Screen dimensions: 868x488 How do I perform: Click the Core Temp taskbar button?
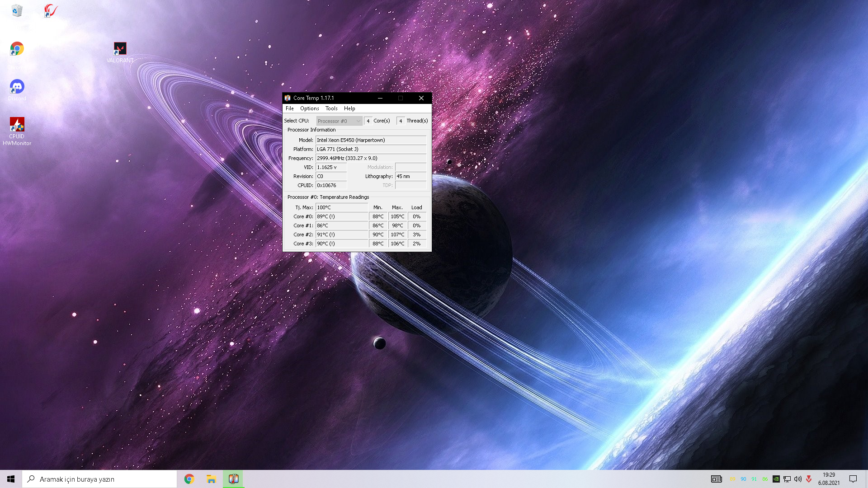click(x=233, y=479)
